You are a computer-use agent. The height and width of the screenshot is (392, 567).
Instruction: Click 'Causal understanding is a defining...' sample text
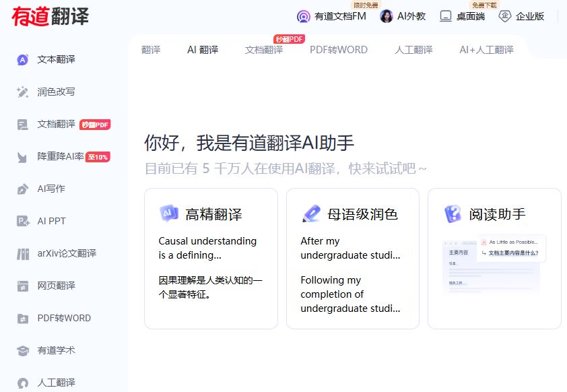coord(207,248)
